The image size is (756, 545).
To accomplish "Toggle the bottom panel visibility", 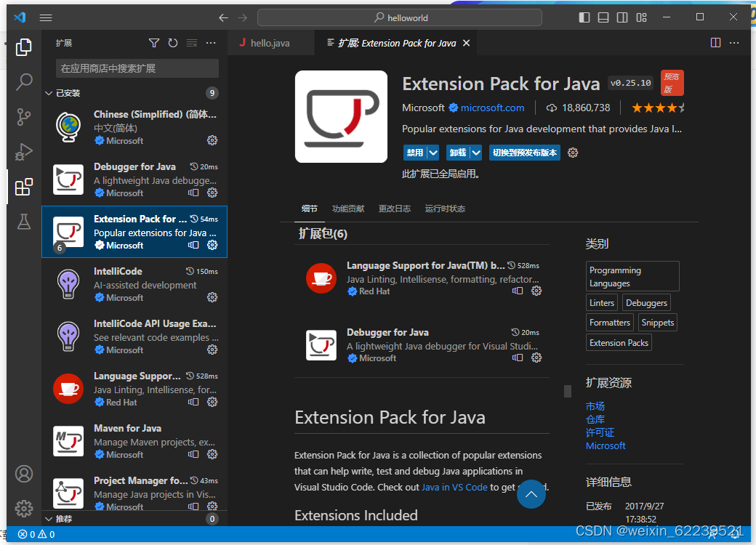I will (x=603, y=18).
